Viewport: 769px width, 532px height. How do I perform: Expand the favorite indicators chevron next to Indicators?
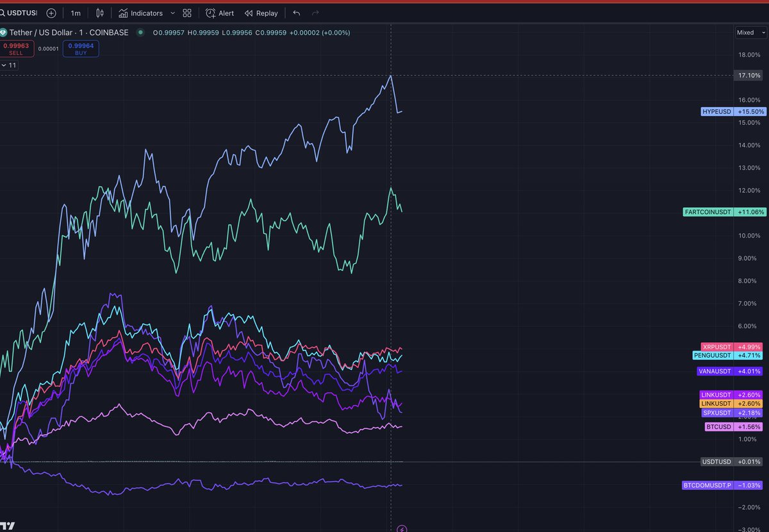tap(172, 13)
